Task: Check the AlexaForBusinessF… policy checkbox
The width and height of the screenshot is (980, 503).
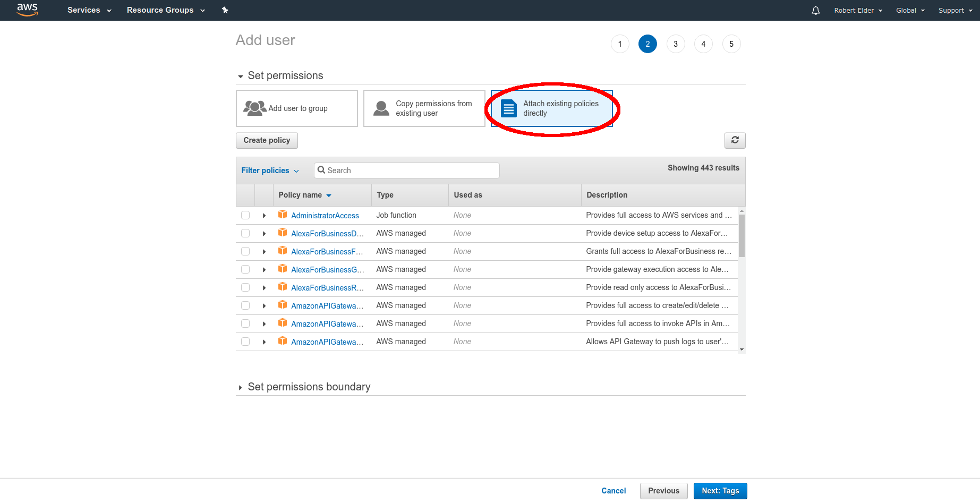Action: coord(245,251)
